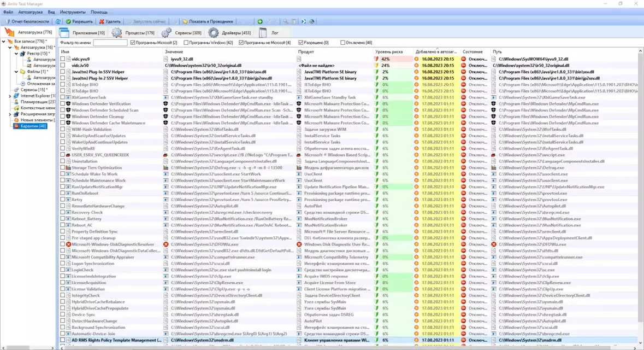Image resolution: width=644 pixels, height=350 pixels.
Task: Click the Storage Tiers Optimization defrag icon
Action: [x=69, y=168]
